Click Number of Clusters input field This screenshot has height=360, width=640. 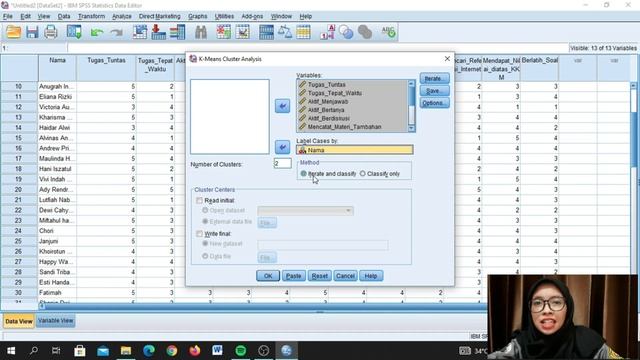pos(282,164)
